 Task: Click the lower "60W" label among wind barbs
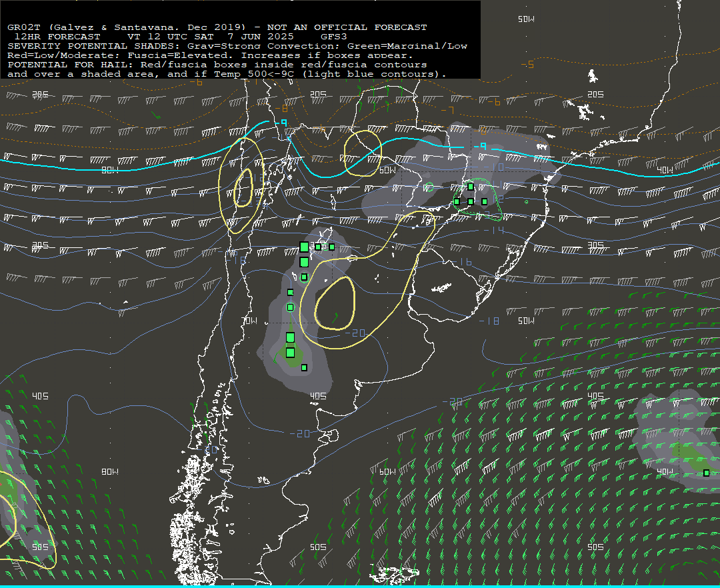[x=387, y=471]
